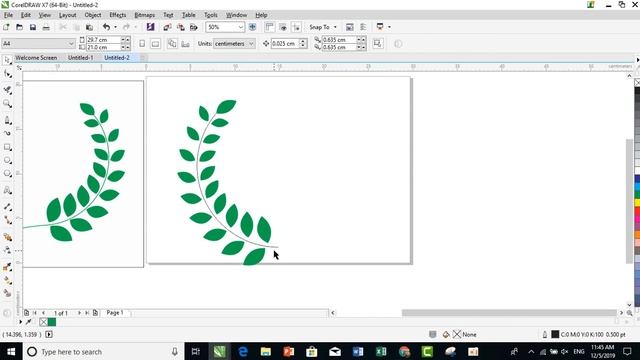Open the File menu

coord(9,15)
